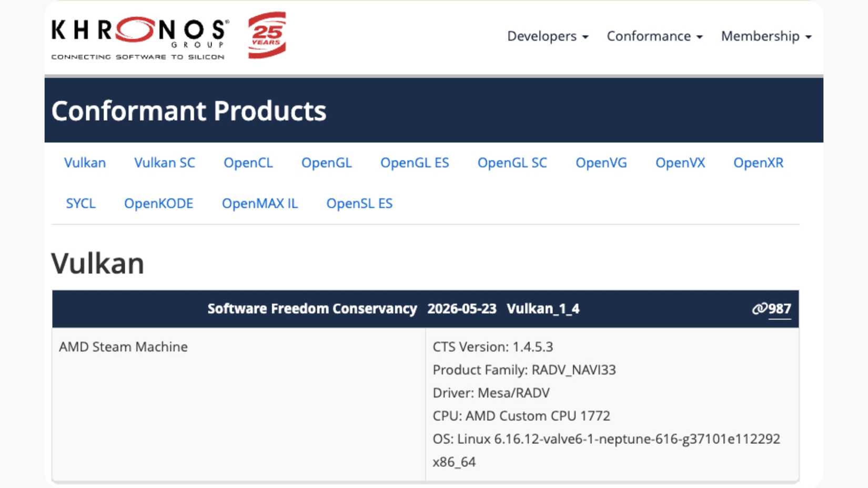
Task: Click the Khronos Group logo
Action: pyautogui.click(x=140, y=38)
